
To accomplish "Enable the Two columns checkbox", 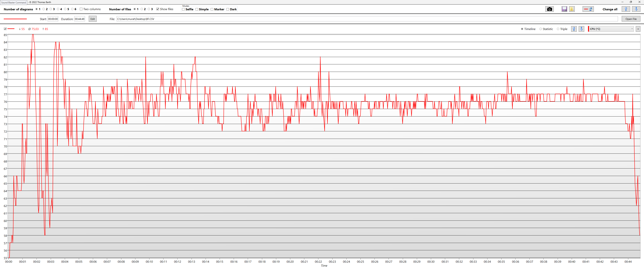I will tap(81, 9).
